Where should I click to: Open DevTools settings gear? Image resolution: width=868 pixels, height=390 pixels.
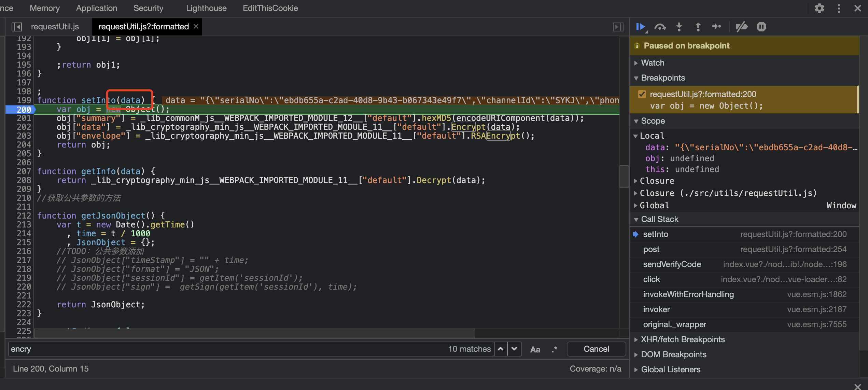pyautogui.click(x=819, y=8)
